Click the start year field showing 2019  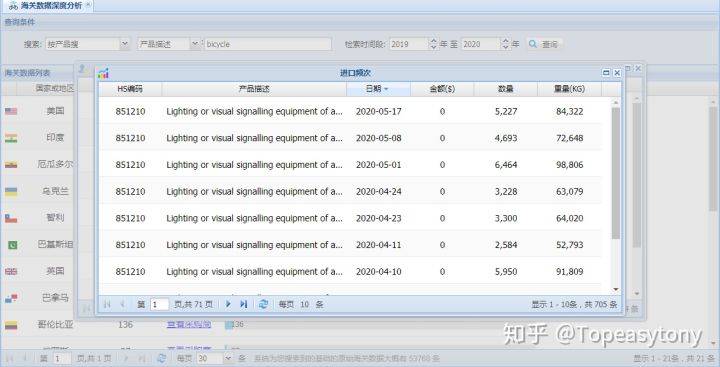click(409, 44)
